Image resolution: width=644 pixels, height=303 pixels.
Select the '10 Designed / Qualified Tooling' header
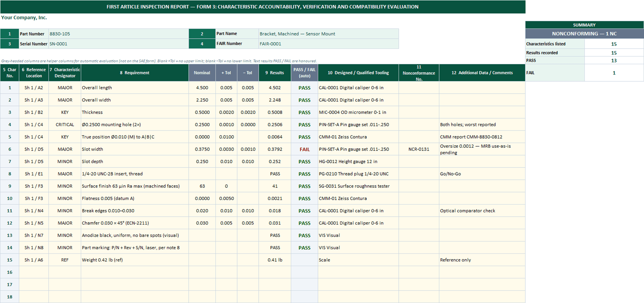pos(358,73)
